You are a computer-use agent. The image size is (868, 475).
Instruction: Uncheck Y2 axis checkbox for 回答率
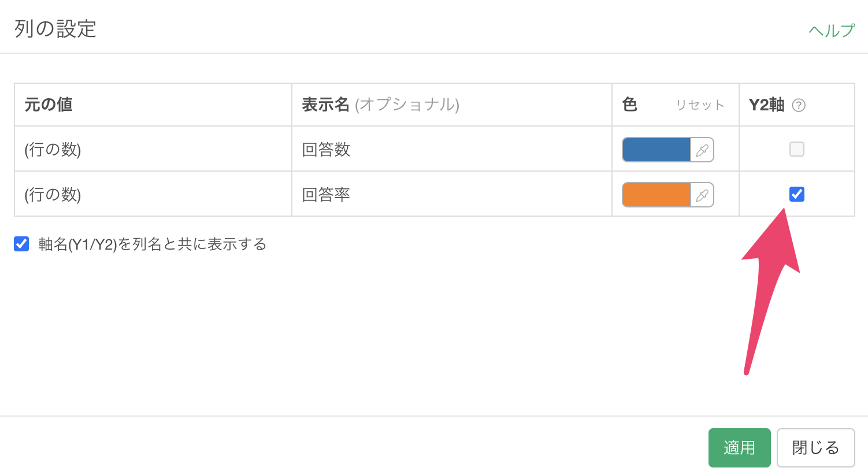[x=797, y=194]
